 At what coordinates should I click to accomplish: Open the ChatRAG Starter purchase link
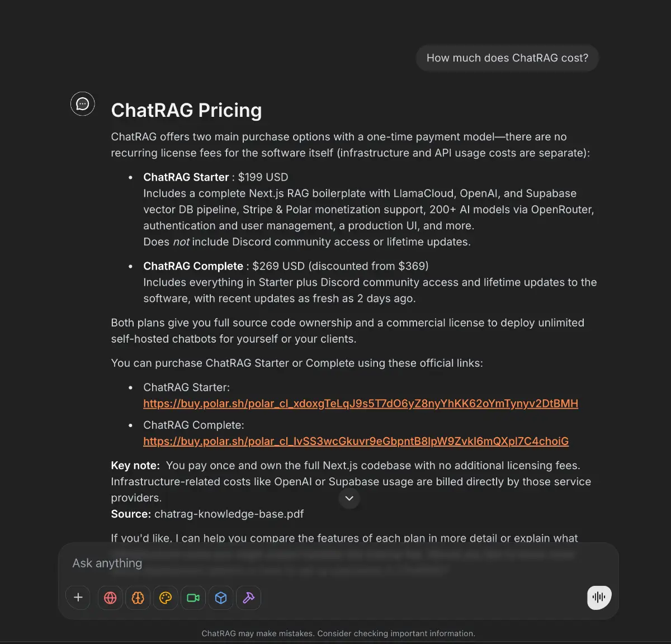[x=361, y=403]
